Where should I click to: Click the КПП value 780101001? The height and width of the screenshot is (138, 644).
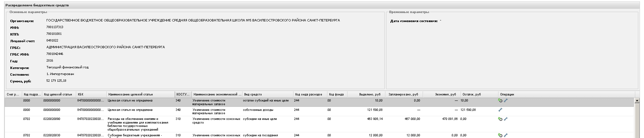pos(54,34)
